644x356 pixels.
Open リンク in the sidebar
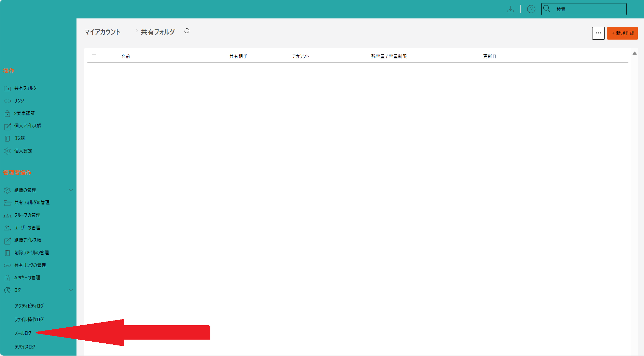click(x=19, y=101)
